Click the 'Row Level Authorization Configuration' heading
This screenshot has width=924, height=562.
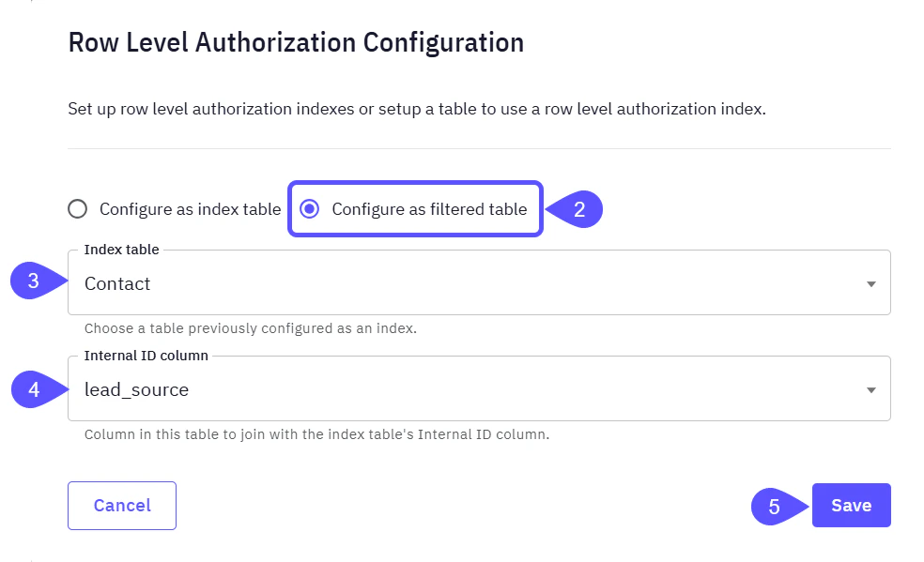point(295,42)
